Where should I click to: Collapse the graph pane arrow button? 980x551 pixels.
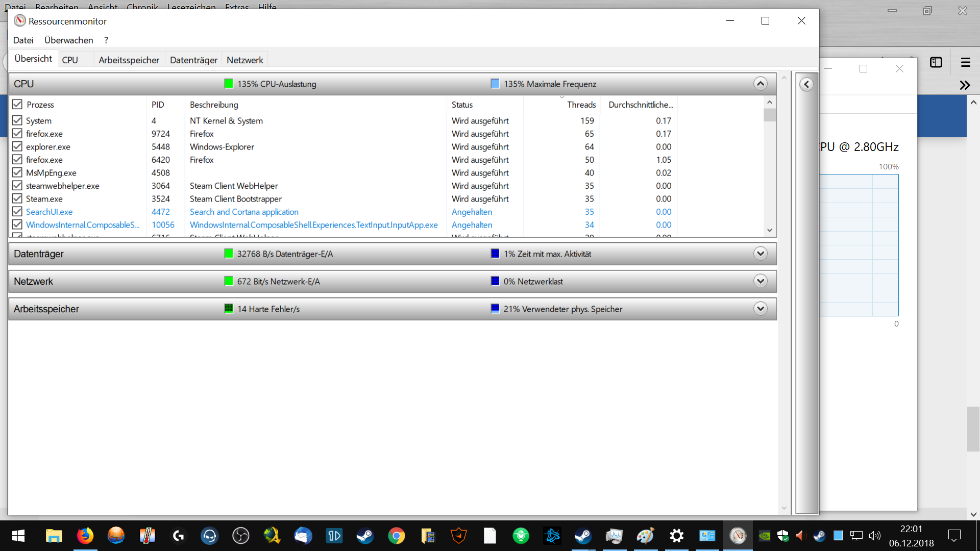pyautogui.click(x=806, y=84)
